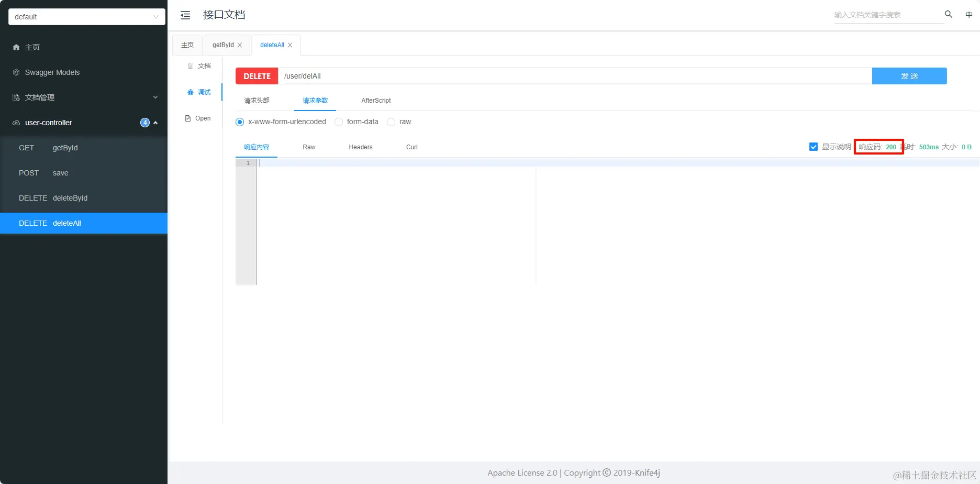
Task: Click the Apache License 2.0 footer text
Action: 522,472
